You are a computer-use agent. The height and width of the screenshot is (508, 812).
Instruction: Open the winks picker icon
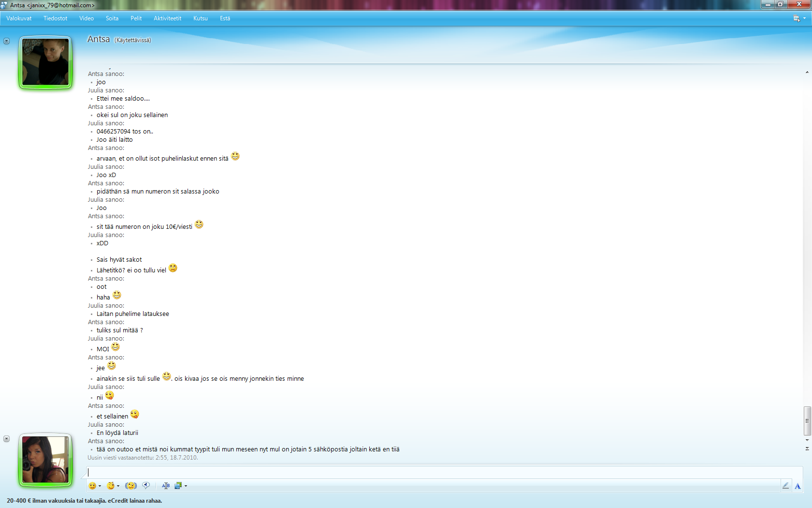point(111,486)
